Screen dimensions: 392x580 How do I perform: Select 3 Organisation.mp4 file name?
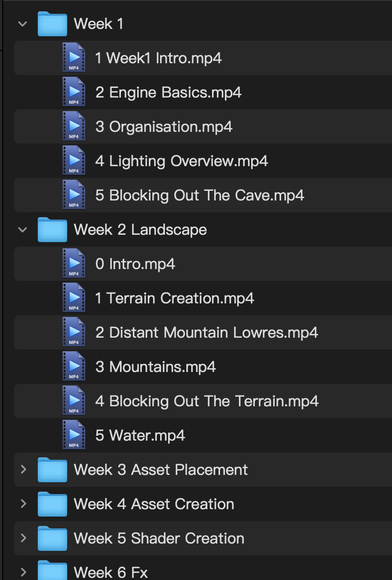[164, 127]
